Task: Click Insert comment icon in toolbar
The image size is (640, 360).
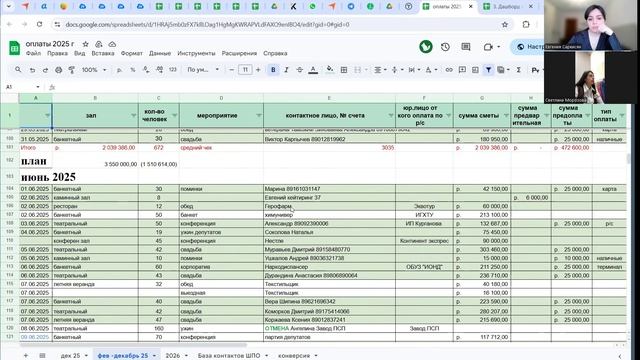Action: (462, 70)
